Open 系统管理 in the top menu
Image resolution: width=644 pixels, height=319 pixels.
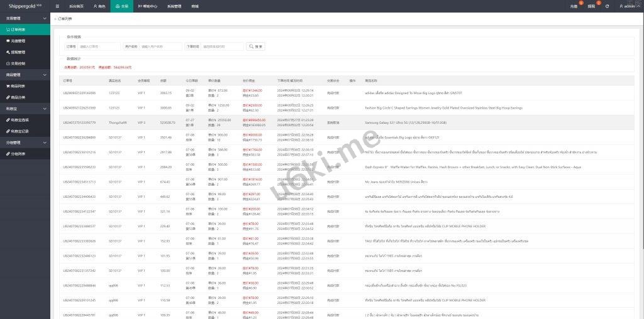point(174,6)
